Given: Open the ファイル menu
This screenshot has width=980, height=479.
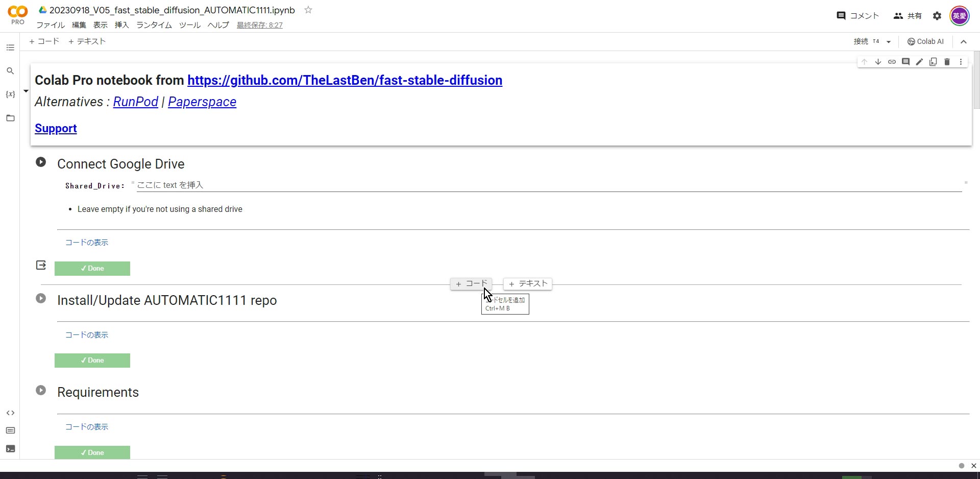Looking at the screenshot, I should point(50,25).
